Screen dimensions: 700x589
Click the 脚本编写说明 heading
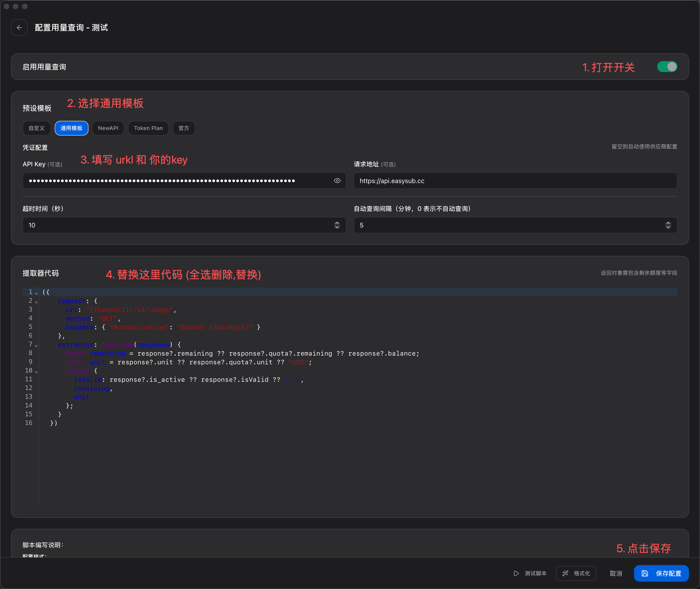pyautogui.click(x=43, y=545)
